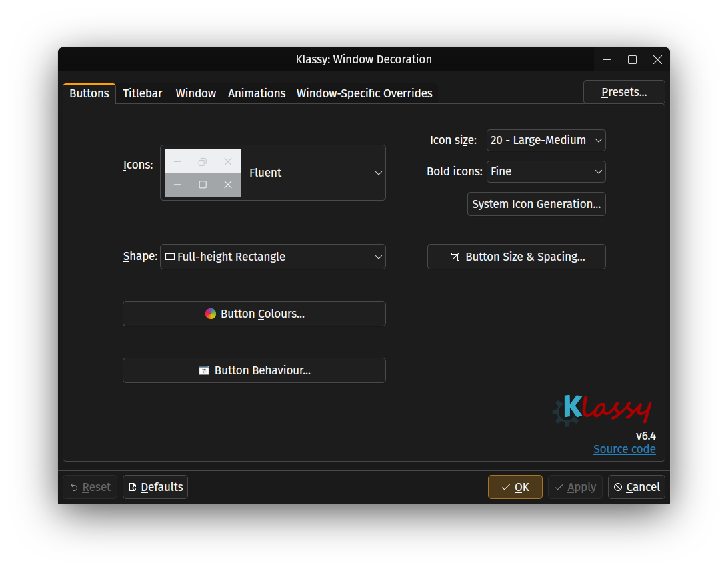
Task: Select the Animations tab
Action: pyautogui.click(x=256, y=93)
